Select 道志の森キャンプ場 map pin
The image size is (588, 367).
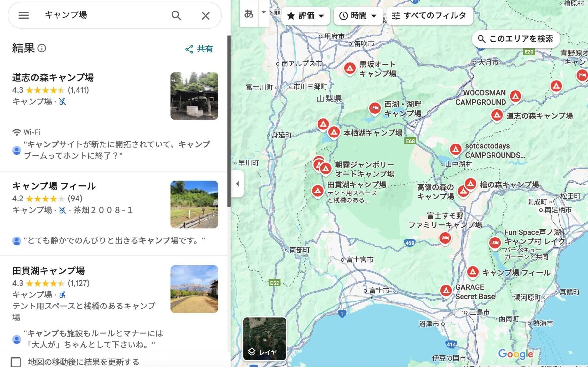point(497,115)
